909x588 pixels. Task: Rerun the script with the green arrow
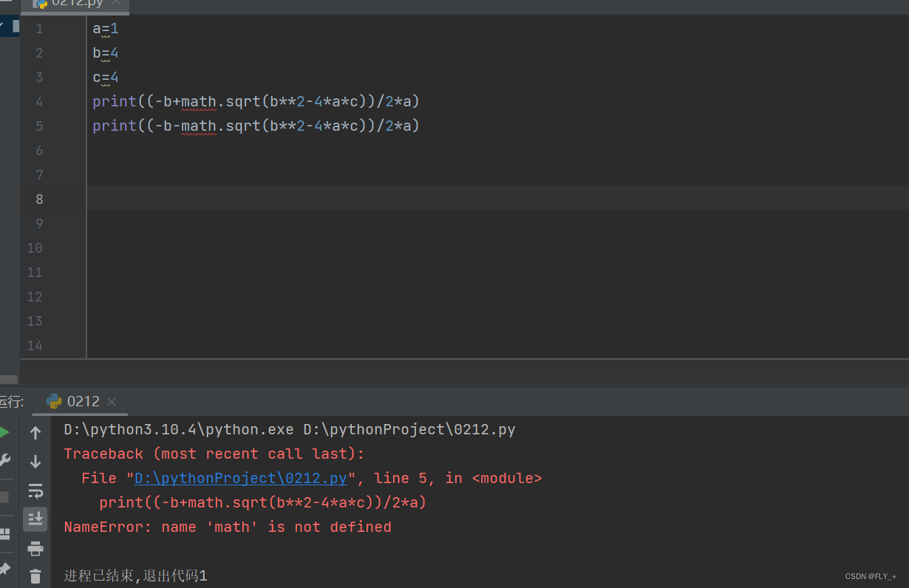6,432
